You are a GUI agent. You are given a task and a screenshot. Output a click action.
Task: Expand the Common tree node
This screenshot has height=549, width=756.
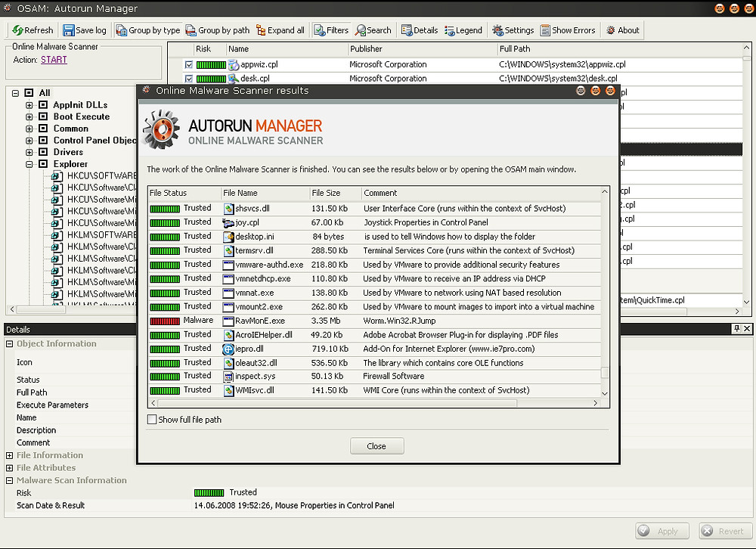pos(29,129)
